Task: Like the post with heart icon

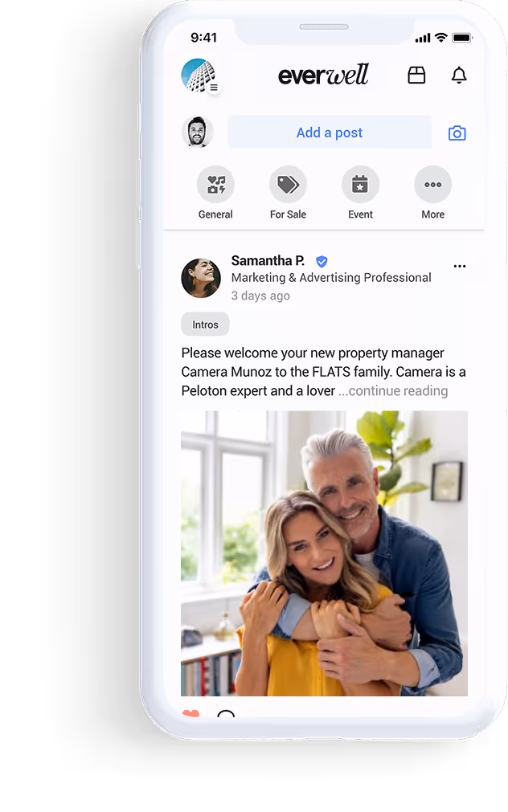Action: coord(190,713)
